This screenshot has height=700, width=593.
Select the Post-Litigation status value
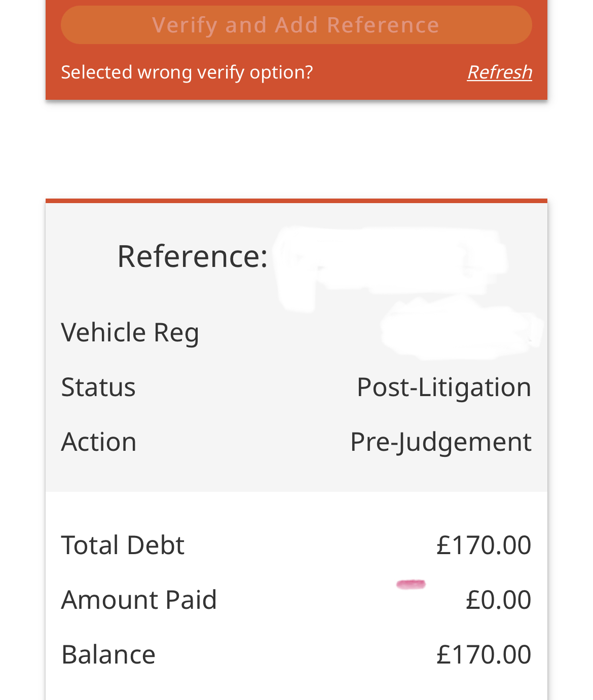click(443, 387)
